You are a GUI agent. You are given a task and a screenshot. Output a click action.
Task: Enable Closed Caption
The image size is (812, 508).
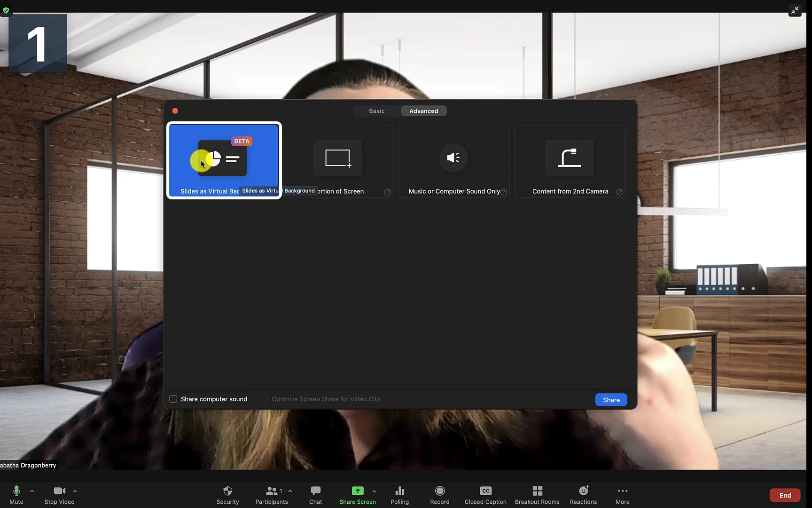[x=485, y=495]
